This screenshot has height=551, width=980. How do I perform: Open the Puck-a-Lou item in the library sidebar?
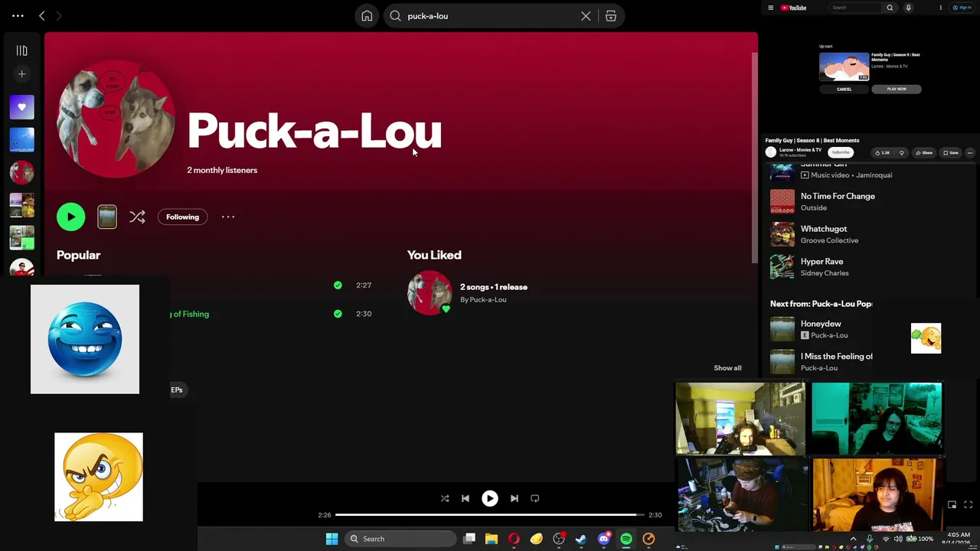point(21,173)
